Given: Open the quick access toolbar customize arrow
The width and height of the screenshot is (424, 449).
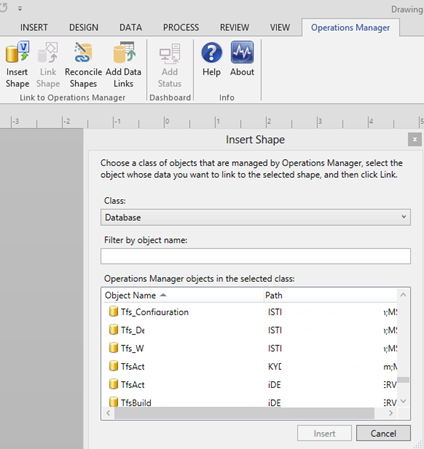Looking at the screenshot, I should (x=20, y=9).
